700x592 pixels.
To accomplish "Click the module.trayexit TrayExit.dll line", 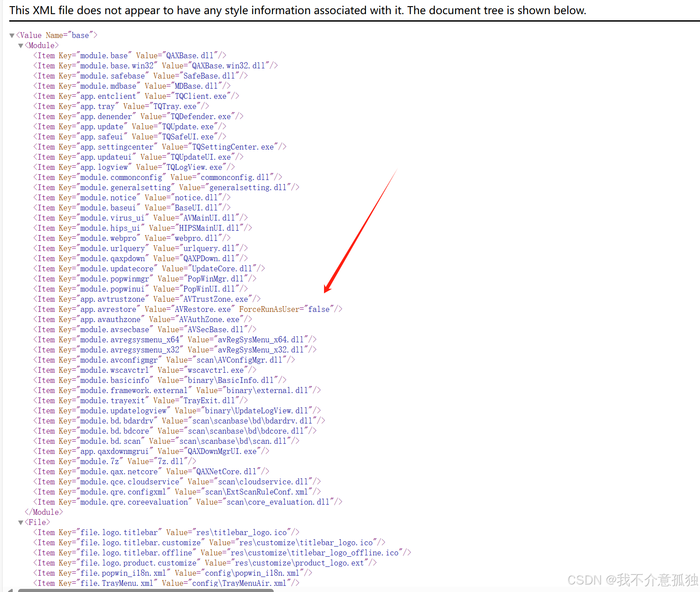I will pyautogui.click(x=141, y=401).
